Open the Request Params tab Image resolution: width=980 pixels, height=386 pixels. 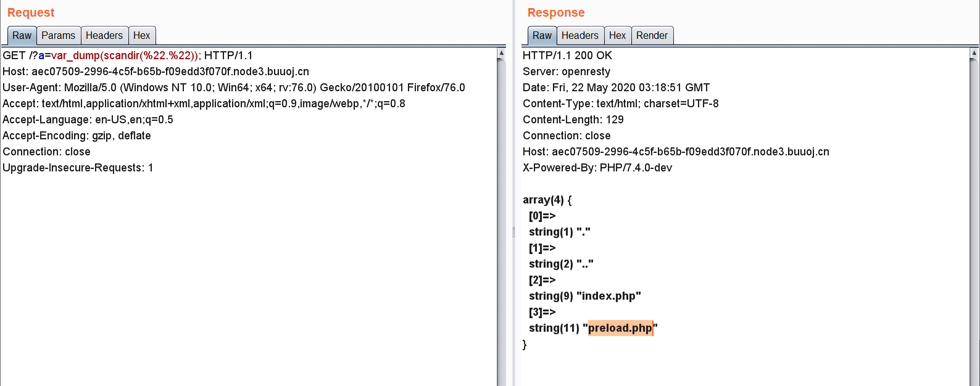pyautogui.click(x=58, y=35)
